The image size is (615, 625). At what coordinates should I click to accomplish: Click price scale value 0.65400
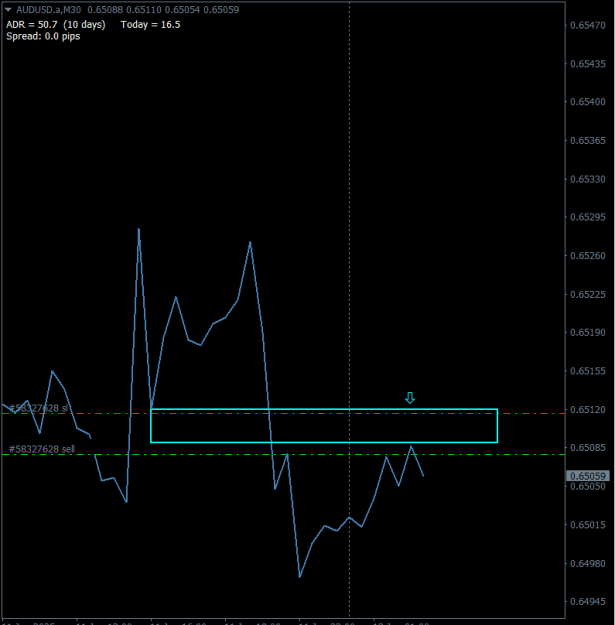pyautogui.click(x=587, y=102)
